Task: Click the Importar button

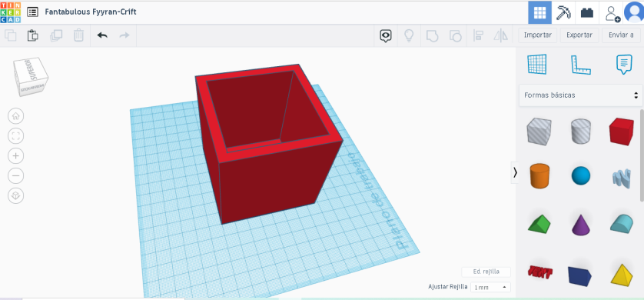Action: 538,35
